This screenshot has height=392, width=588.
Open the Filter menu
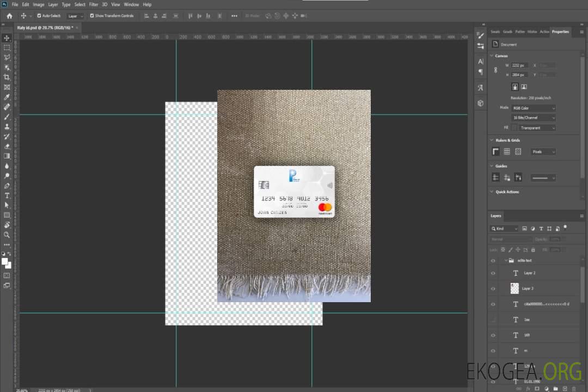tap(94, 4)
